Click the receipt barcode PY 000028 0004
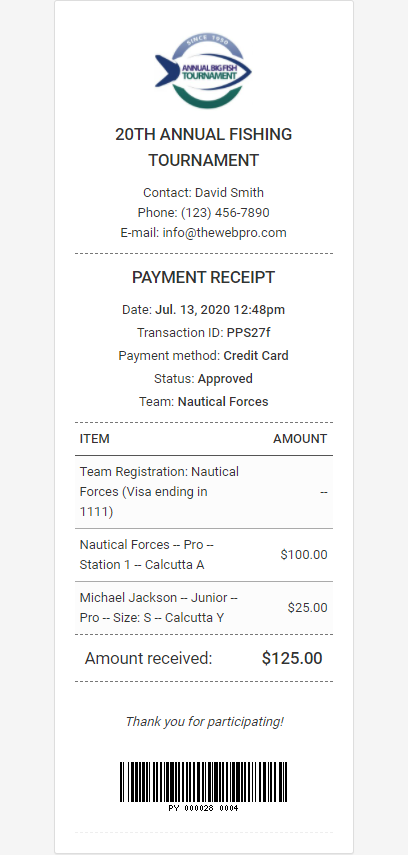This screenshot has height=855, width=408. click(203, 786)
